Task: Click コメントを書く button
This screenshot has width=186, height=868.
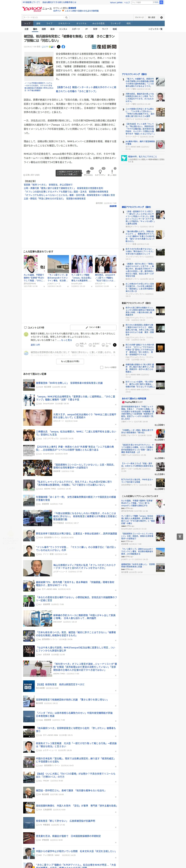Action: click(x=93, y=328)
